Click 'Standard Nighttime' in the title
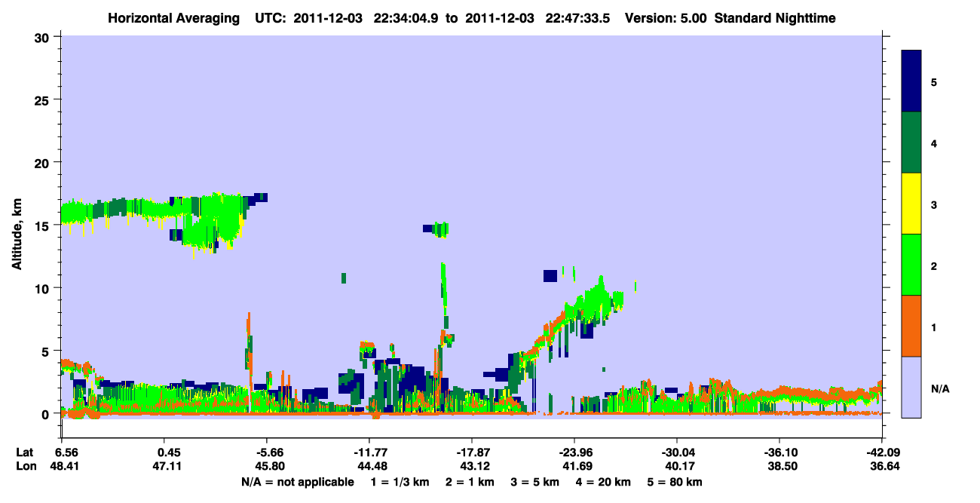The image size is (980, 503). [775, 17]
